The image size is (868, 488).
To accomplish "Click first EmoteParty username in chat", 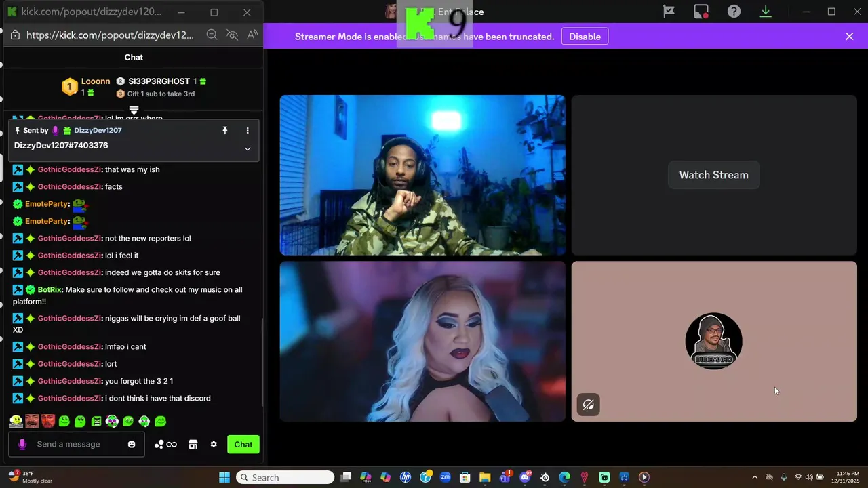I will coord(47,204).
